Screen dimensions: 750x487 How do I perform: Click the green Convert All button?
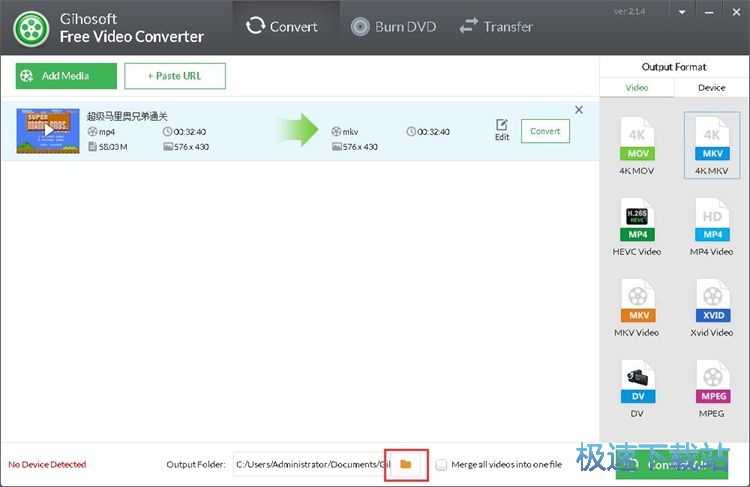672,465
